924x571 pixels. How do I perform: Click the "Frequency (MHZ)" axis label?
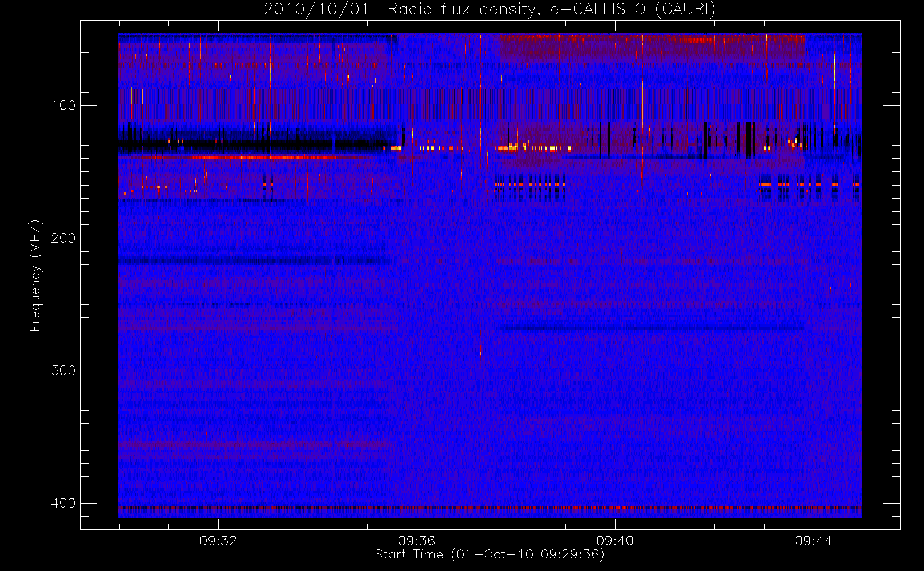pos(35,275)
